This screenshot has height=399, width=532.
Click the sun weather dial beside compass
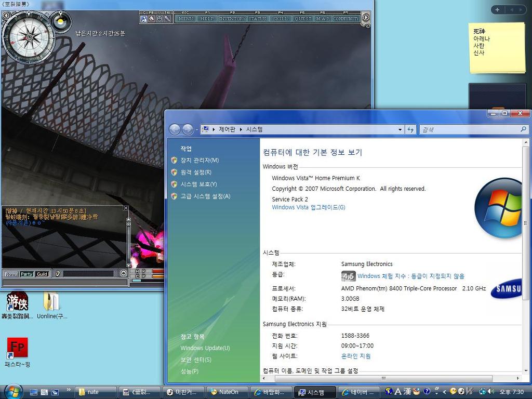coord(61,21)
